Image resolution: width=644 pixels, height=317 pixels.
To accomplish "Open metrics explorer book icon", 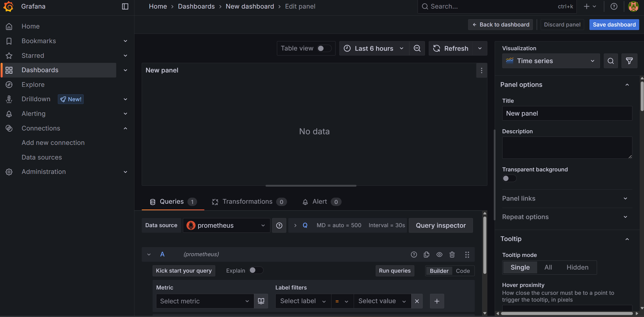I will (x=261, y=301).
